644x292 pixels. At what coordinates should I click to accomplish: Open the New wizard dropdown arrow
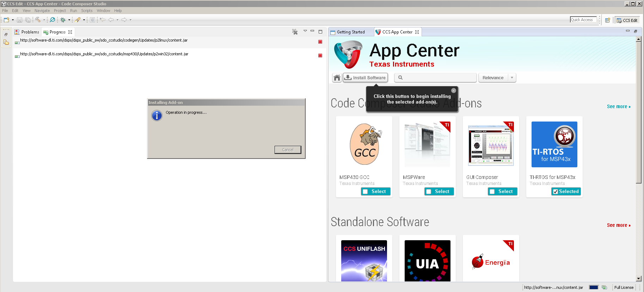13,20
